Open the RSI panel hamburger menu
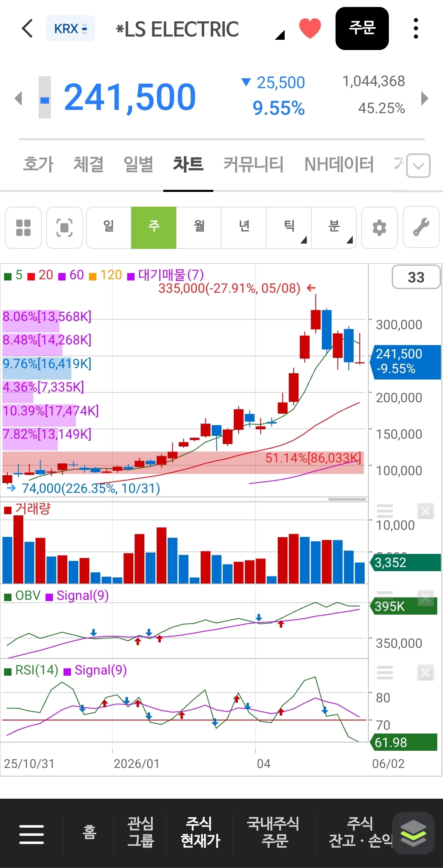Viewport: 443px width, 868px height. [385, 673]
